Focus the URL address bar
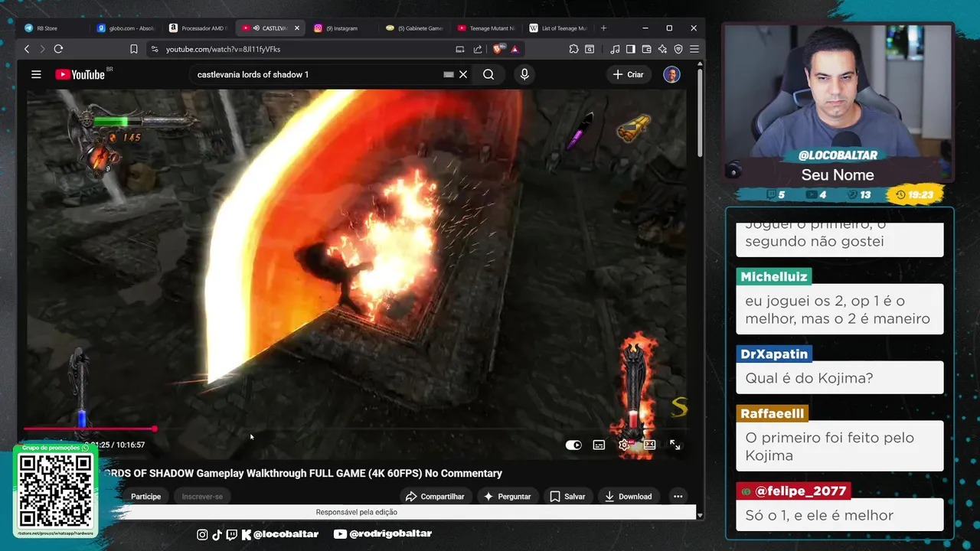Screen dimensions: 980x551 click(x=302, y=49)
